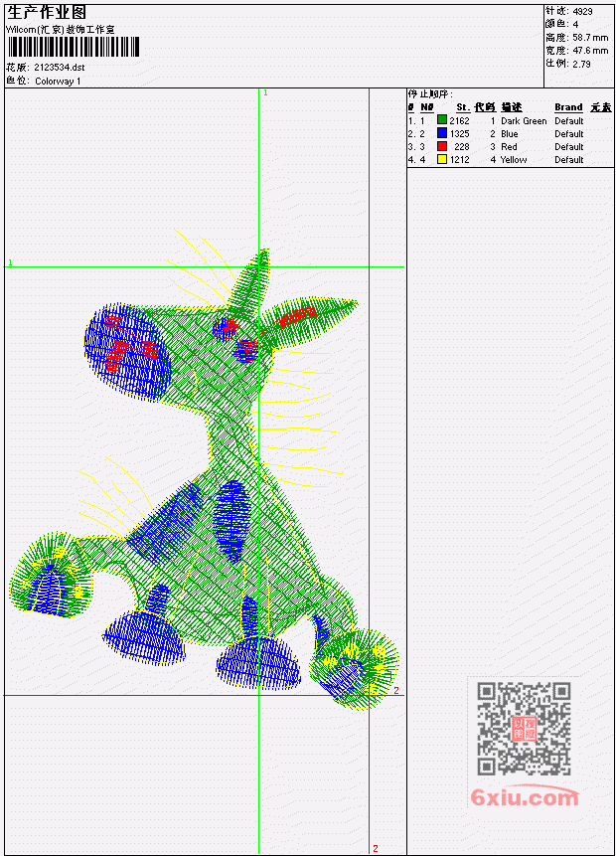
Task: Click the 代码 column header
Action: (x=485, y=107)
